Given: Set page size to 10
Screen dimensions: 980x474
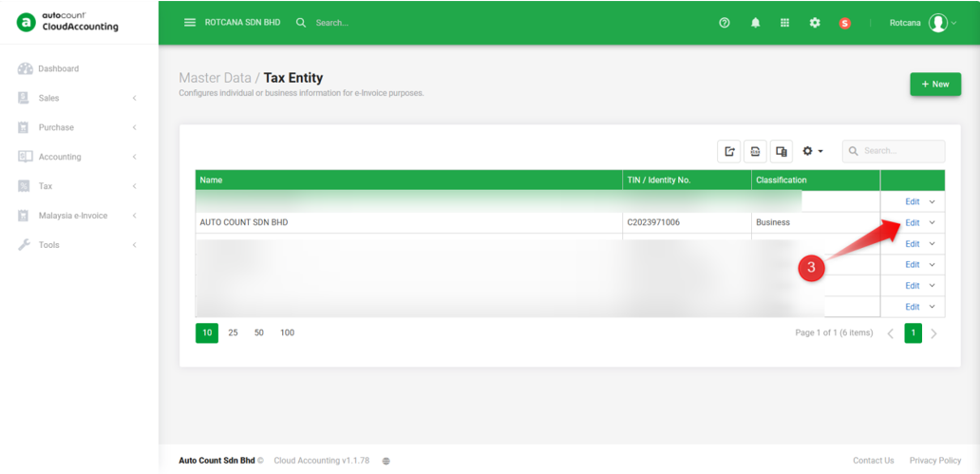Looking at the screenshot, I should pos(207,332).
